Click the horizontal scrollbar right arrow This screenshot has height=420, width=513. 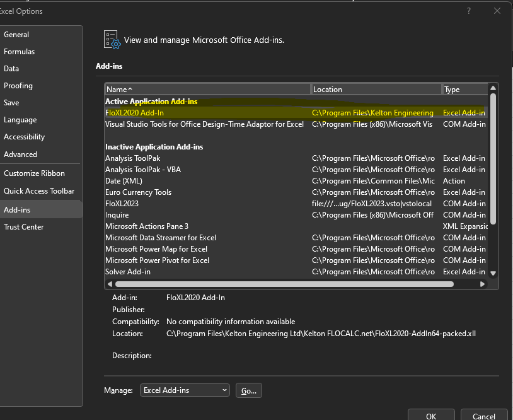(482, 284)
